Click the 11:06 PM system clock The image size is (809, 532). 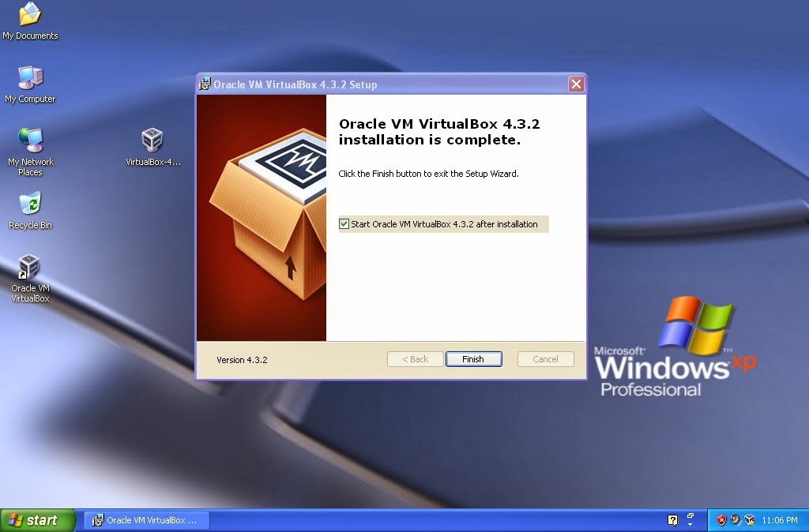(780, 520)
